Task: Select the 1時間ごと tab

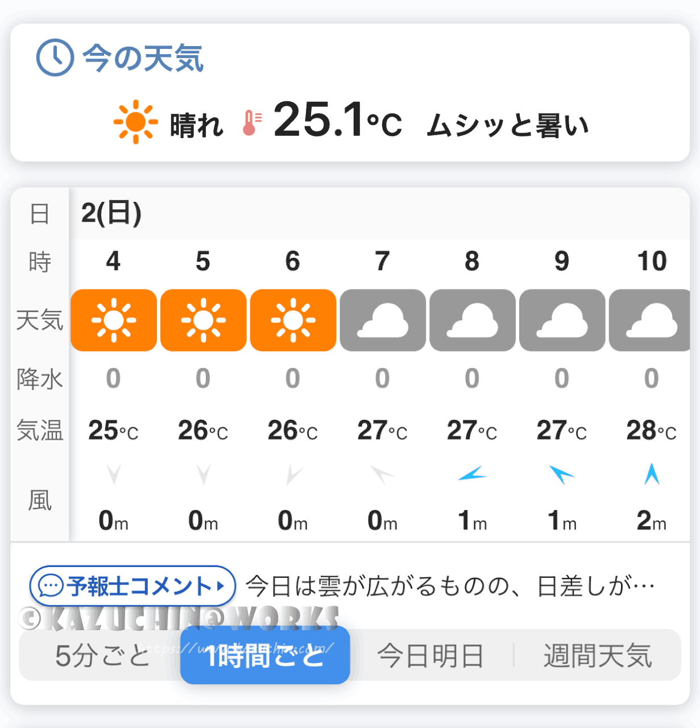Action: point(265,655)
